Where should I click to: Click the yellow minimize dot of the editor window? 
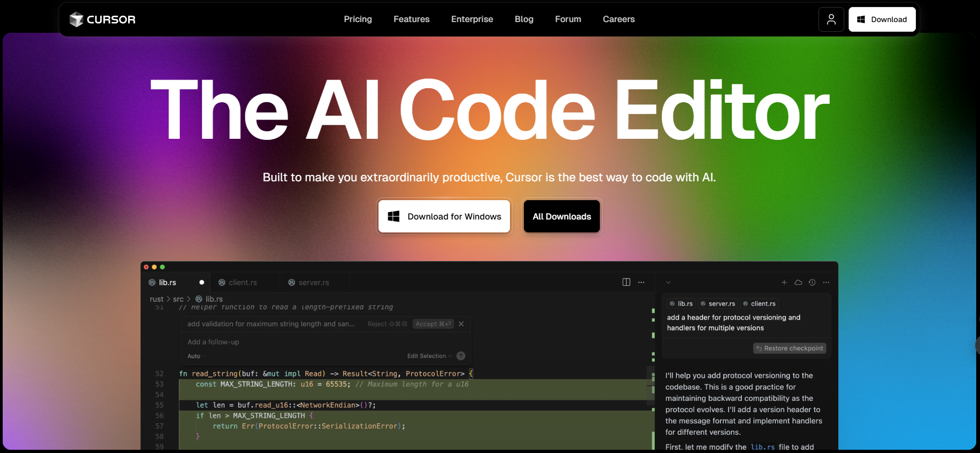tap(154, 267)
